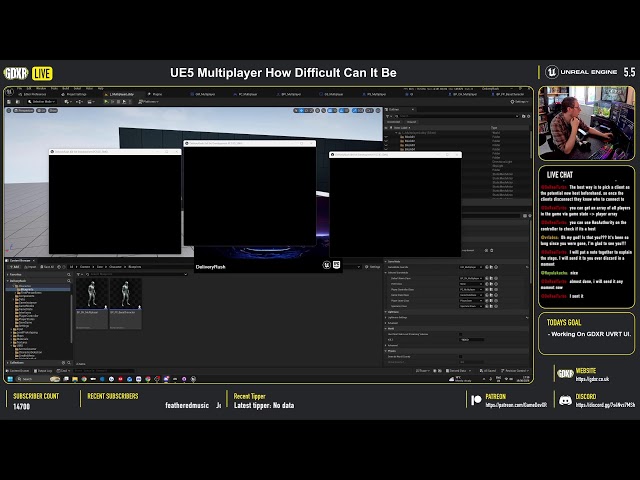Switch to the PC_Multiplayer tab
Viewport: 640px width, 480px height.
pyautogui.click(x=248, y=94)
